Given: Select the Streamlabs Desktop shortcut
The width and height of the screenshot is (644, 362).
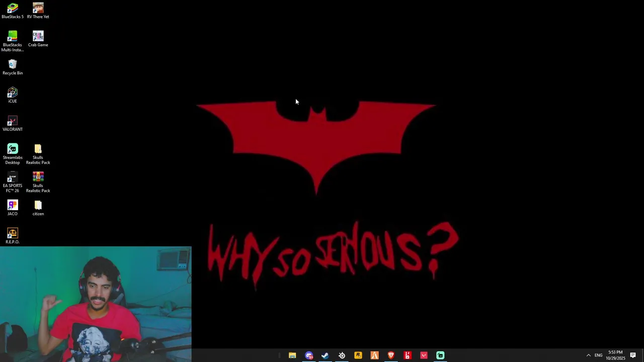Looking at the screenshot, I should click(13, 154).
